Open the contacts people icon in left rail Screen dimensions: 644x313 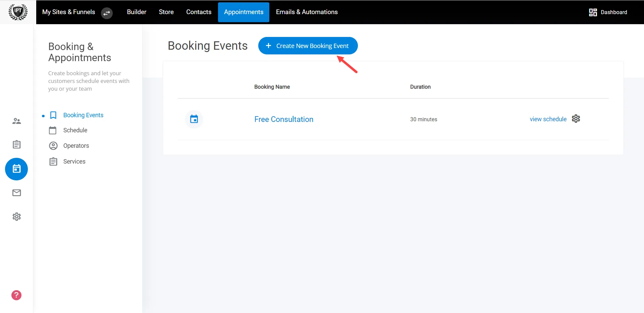[x=16, y=121]
